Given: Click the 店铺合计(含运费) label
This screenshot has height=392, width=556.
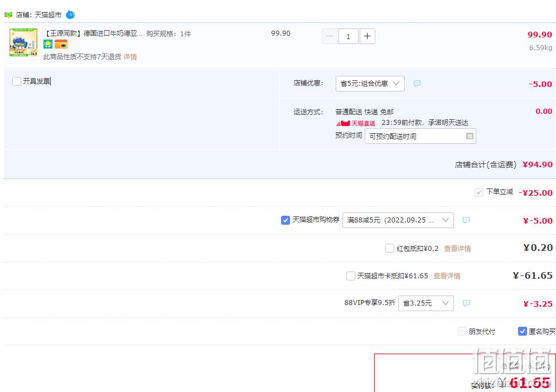Looking at the screenshot, I should coord(485,164).
